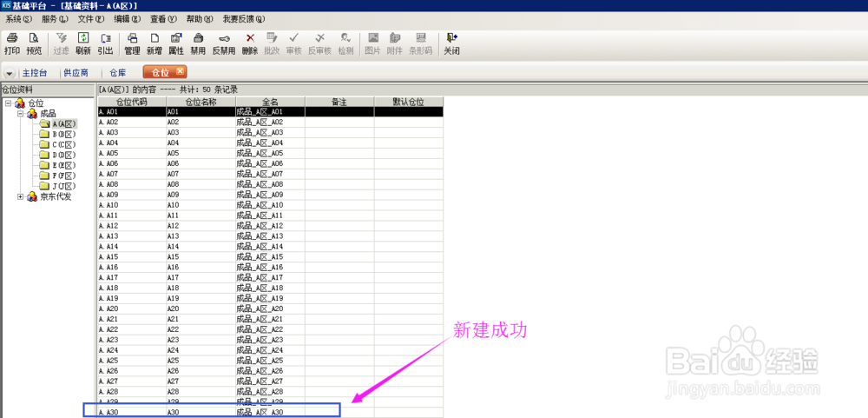Close the 仓位 tab via its X

180,71
